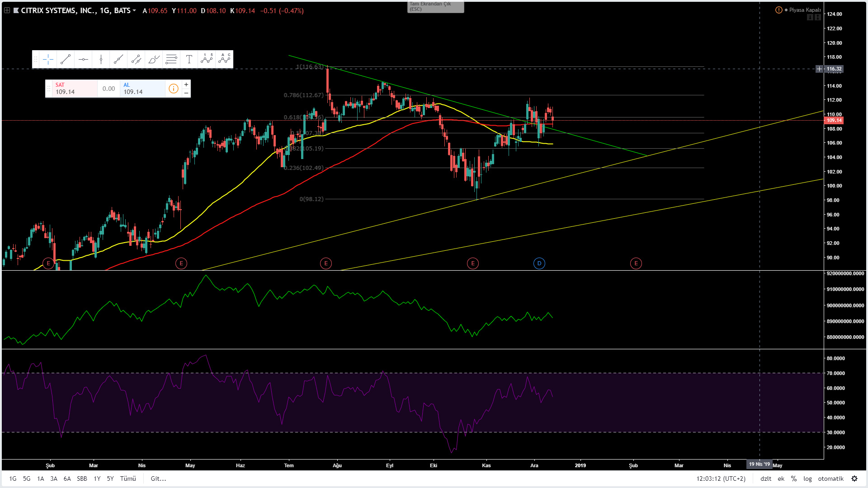Select the trend line drawing tool
This screenshot has height=488, width=868.
tap(66, 59)
